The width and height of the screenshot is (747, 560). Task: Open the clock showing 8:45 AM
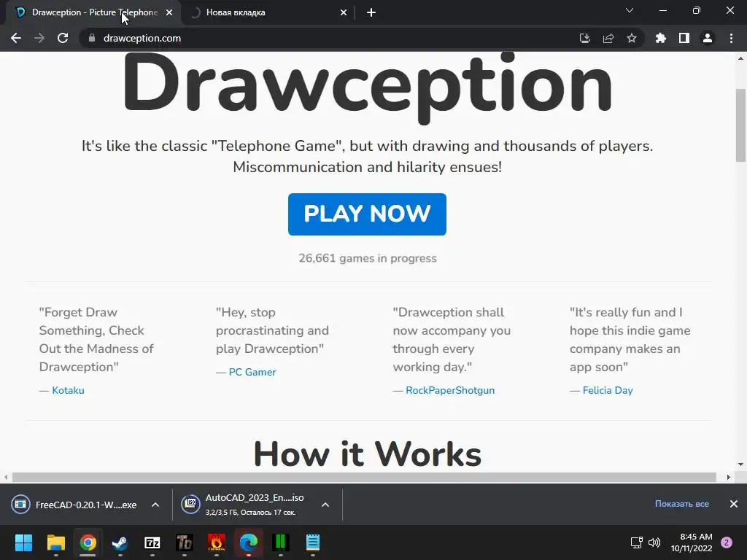point(692,542)
